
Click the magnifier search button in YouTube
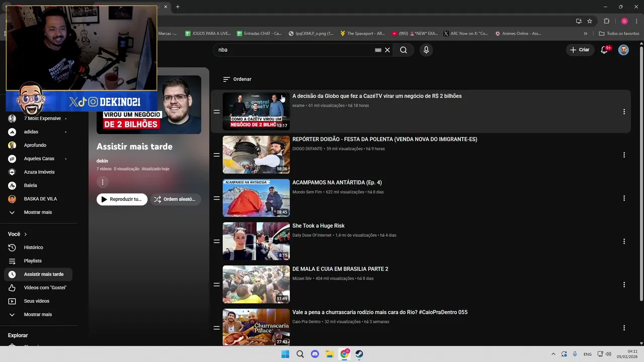[404, 50]
